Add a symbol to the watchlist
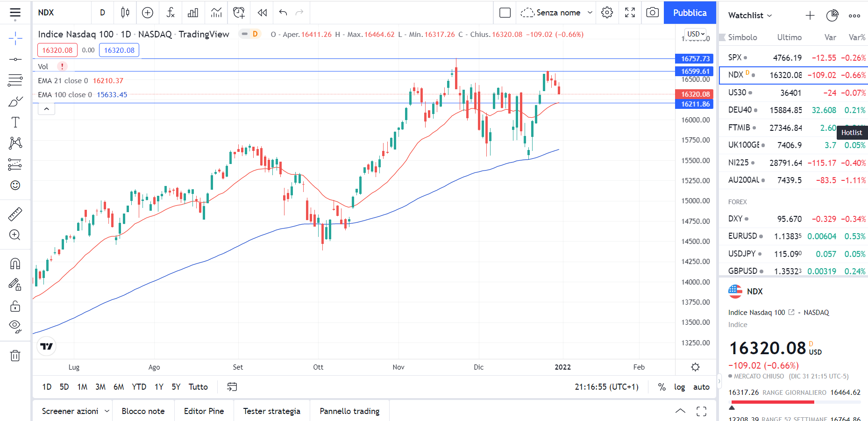 click(810, 15)
